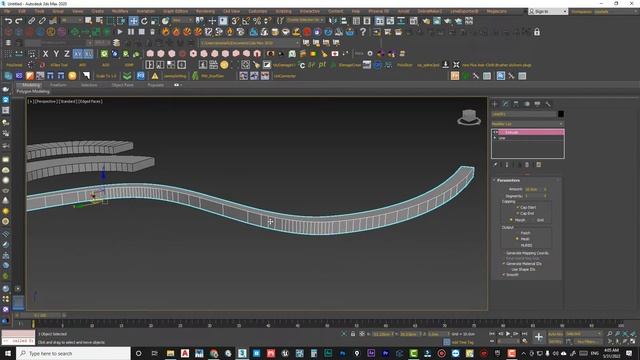Open the Modifiers menu
This screenshot has height=360, width=640.
(120, 11)
